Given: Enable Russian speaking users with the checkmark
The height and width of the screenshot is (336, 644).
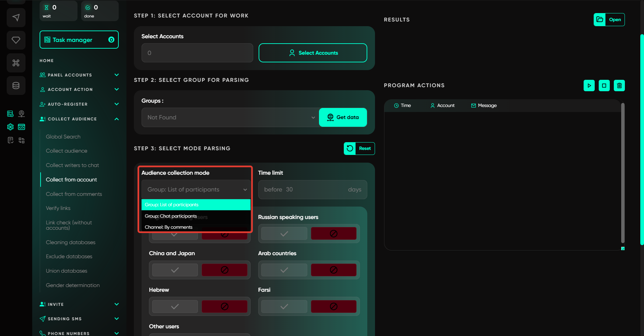Looking at the screenshot, I should point(284,234).
